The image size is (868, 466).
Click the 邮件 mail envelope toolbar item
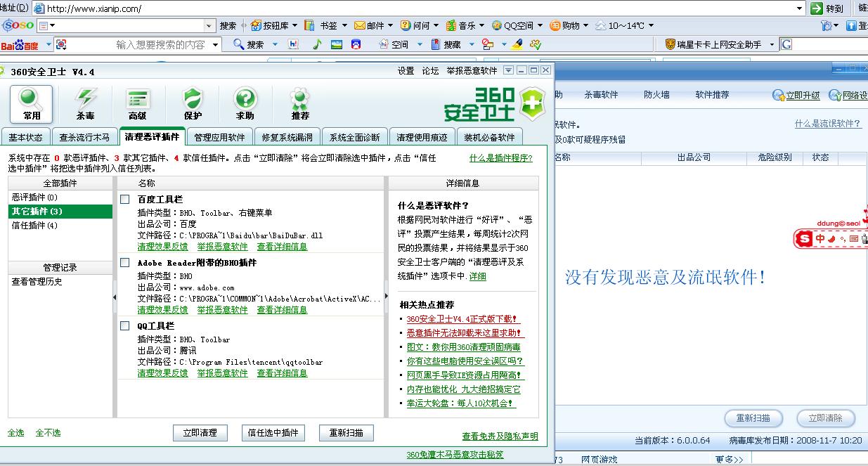[369, 25]
